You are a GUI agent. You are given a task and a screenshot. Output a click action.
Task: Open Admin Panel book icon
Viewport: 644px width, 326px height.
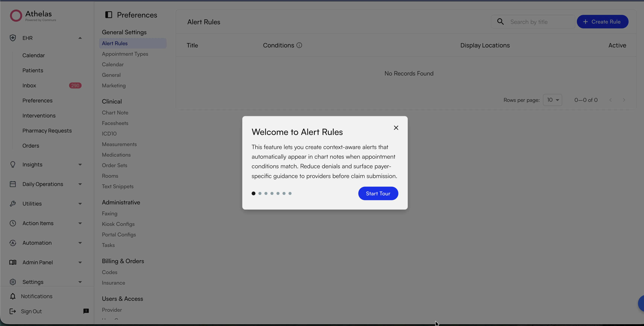click(x=12, y=262)
